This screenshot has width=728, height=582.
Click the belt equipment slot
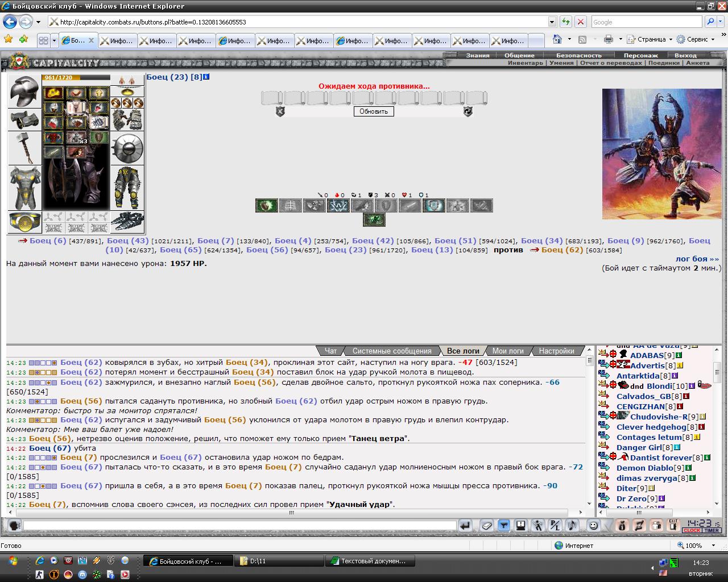(x=24, y=222)
